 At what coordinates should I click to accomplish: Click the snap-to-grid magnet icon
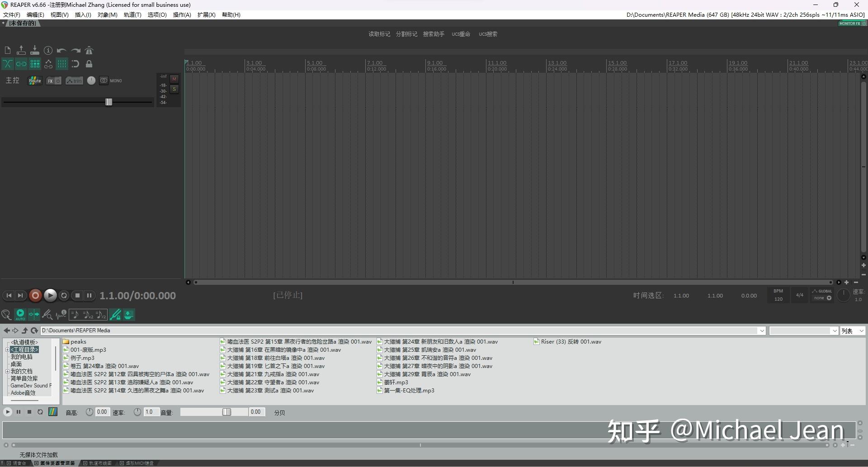(x=75, y=64)
